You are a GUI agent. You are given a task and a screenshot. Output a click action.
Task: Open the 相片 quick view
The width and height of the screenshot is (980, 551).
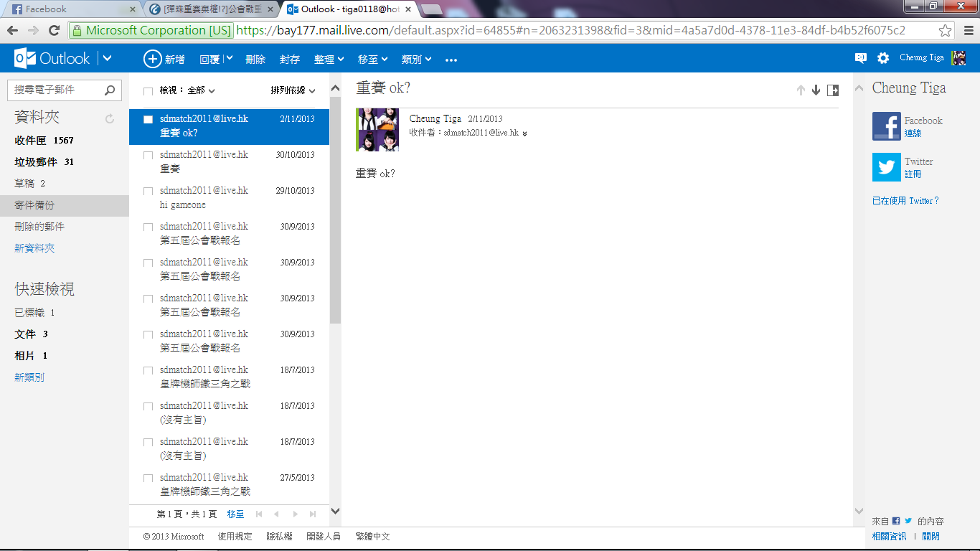coord(31,356)
